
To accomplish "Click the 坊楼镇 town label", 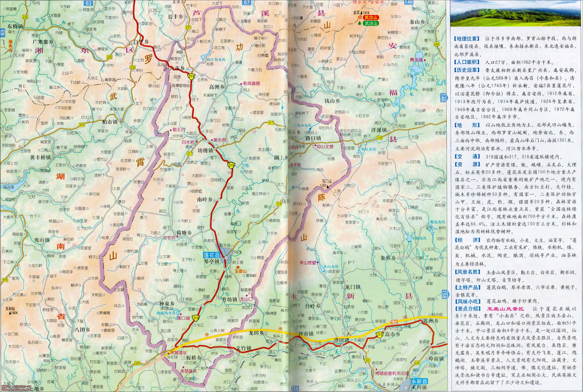I will pyautogui.click(x=205, y=150).
